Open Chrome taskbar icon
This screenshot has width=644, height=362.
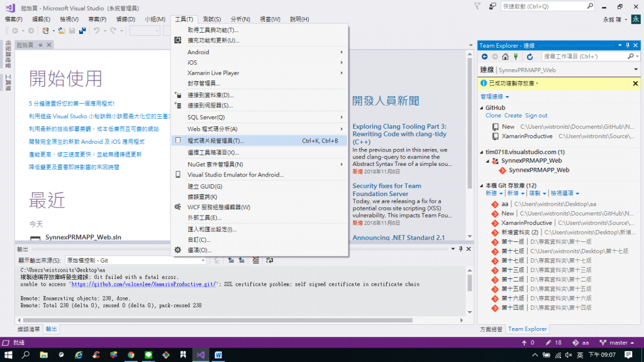coord(131,354)
